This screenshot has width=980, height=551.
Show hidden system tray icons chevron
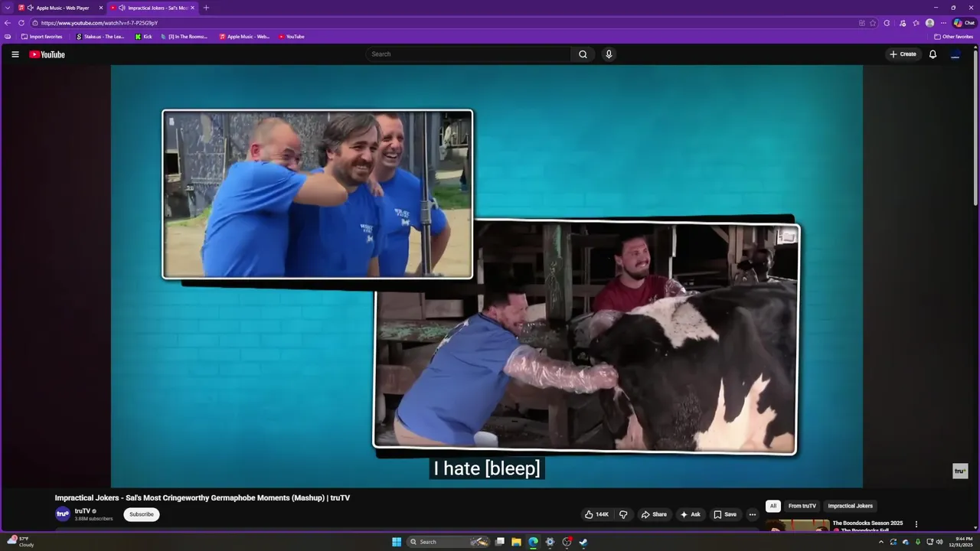click(x=880, y=542)
